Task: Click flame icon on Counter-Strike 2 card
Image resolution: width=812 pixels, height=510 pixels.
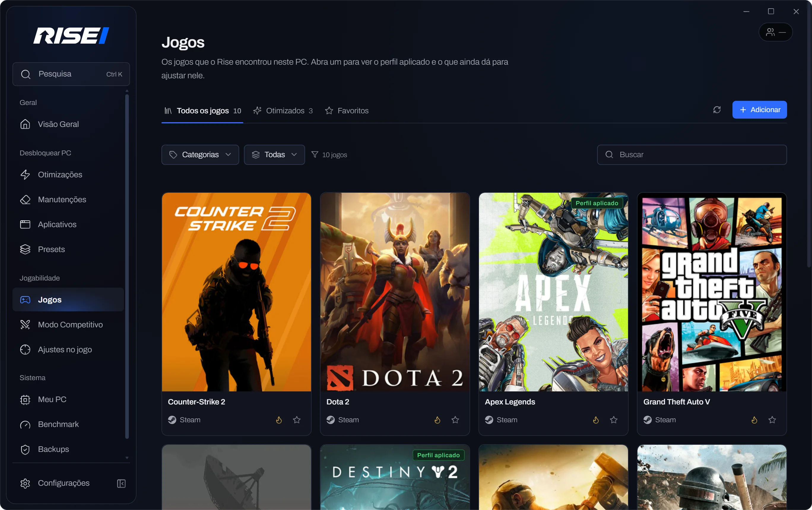Action: [279, 420]
